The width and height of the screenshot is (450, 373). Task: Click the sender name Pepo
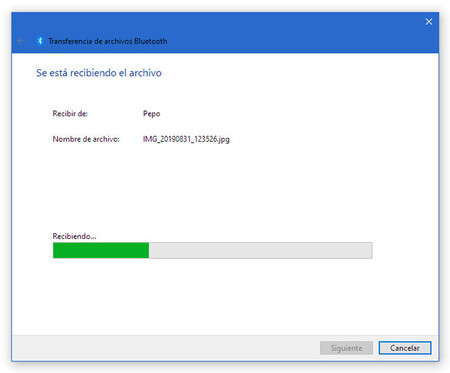pyautogui.click(x=152, y=114)
